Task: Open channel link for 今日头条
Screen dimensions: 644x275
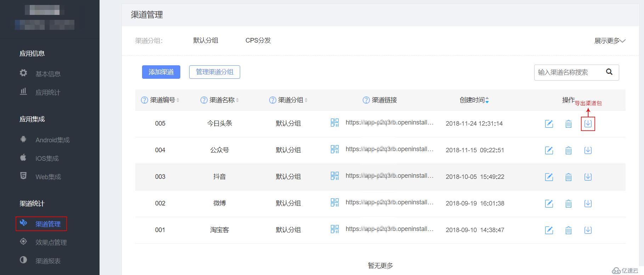Action: point(389,122)
